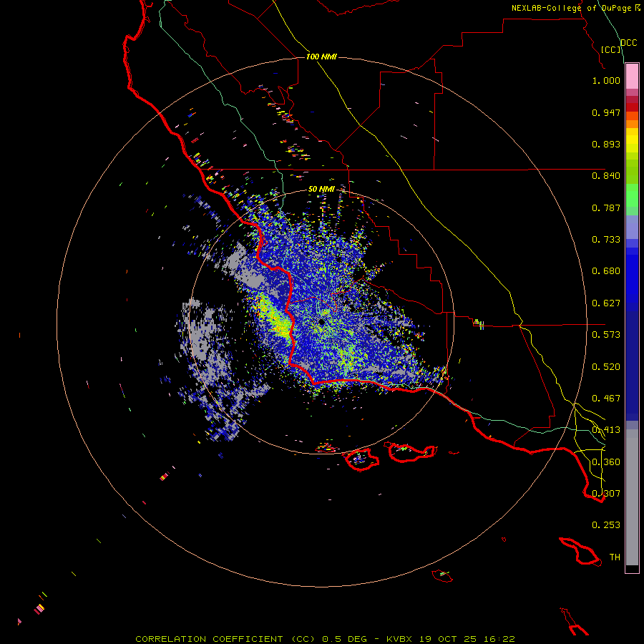Click the black radar site dot at center

[321, 323]
